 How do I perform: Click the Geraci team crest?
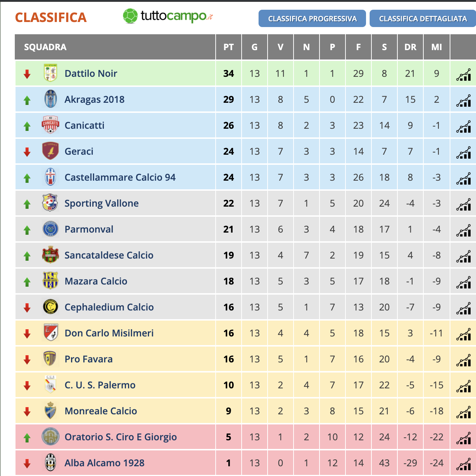[50, 151]
